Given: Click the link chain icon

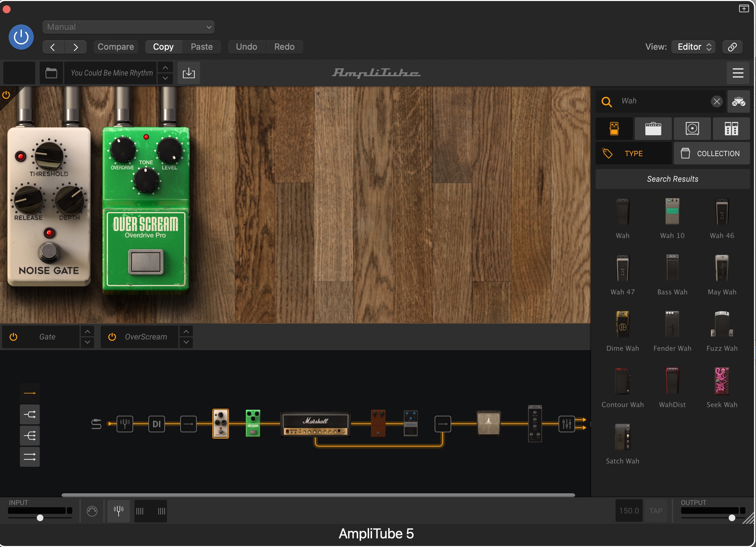Looking at the screenshot, I should click(732, 47).
